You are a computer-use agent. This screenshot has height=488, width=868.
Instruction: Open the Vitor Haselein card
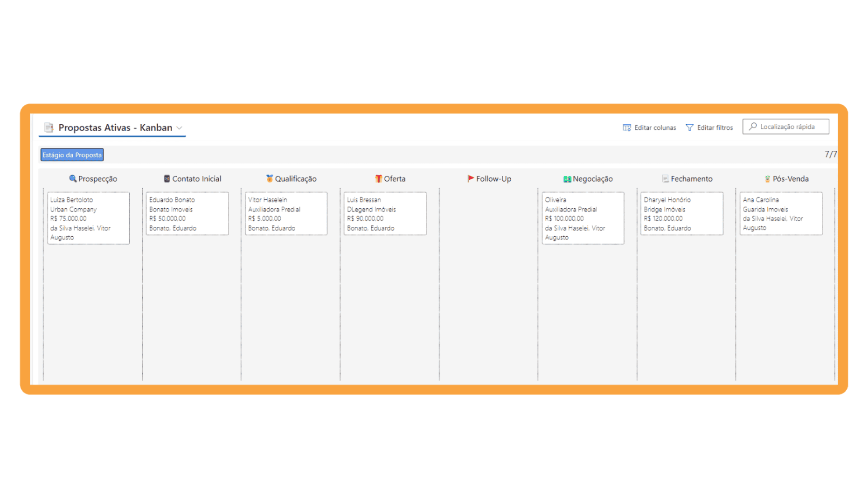(x=286, y=213)
